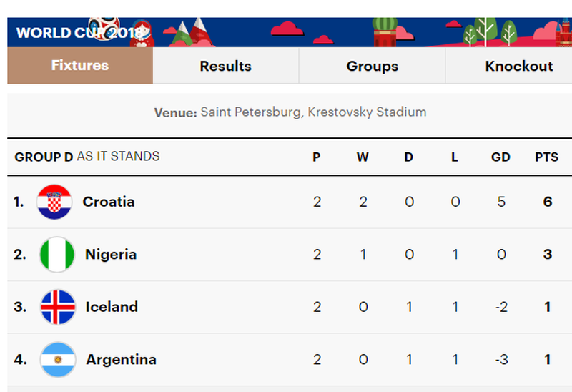The image size is (572, 392).
Task: Open the Fixtures tab
Action: pyautogui.click(x=80, y=66)
